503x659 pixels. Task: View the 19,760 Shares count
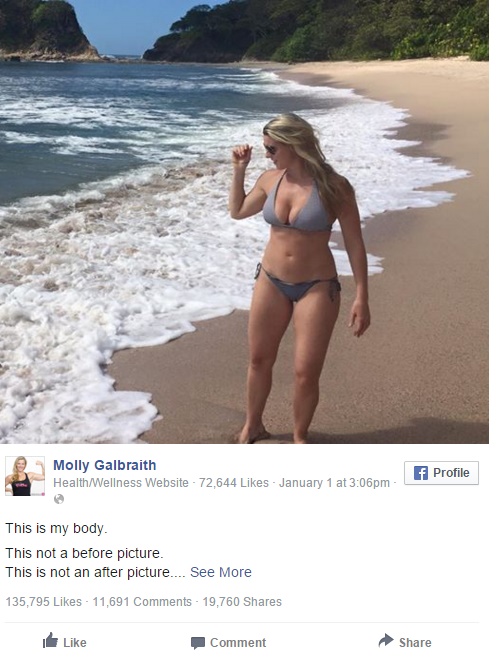242,602
